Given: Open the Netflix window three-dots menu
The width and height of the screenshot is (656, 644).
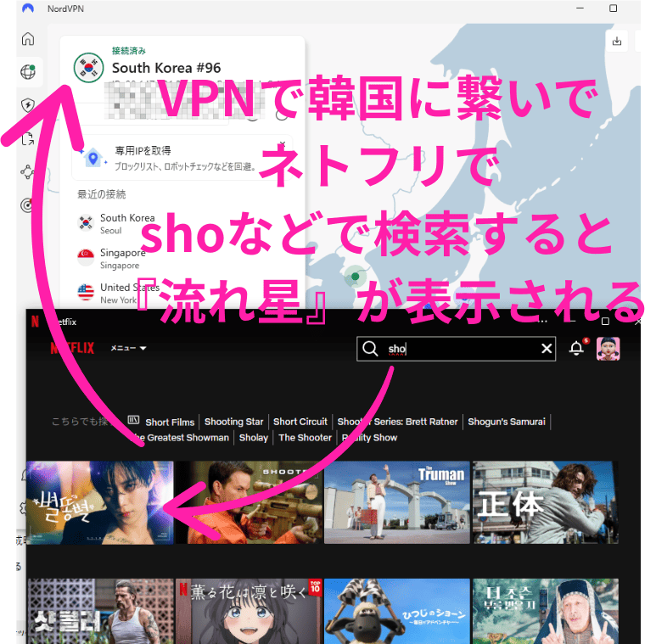Looking at the screenshot, I should pos(542,322).
